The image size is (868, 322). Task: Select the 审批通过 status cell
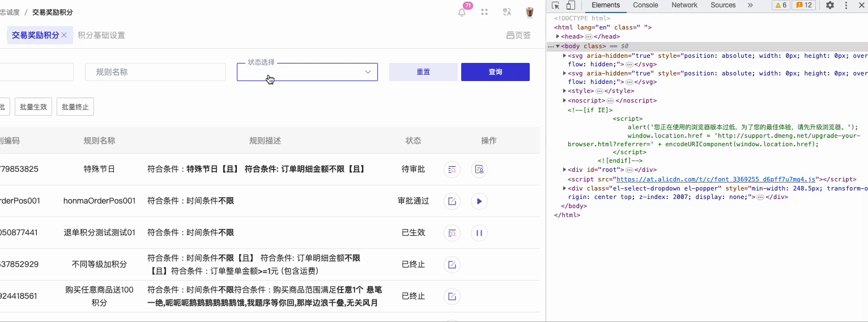[413, 201]
